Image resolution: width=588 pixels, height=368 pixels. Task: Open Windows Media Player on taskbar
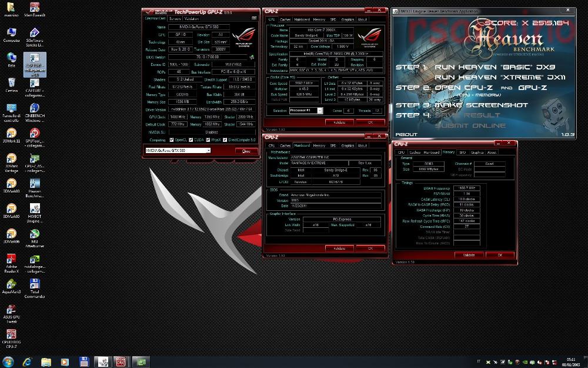65,362
